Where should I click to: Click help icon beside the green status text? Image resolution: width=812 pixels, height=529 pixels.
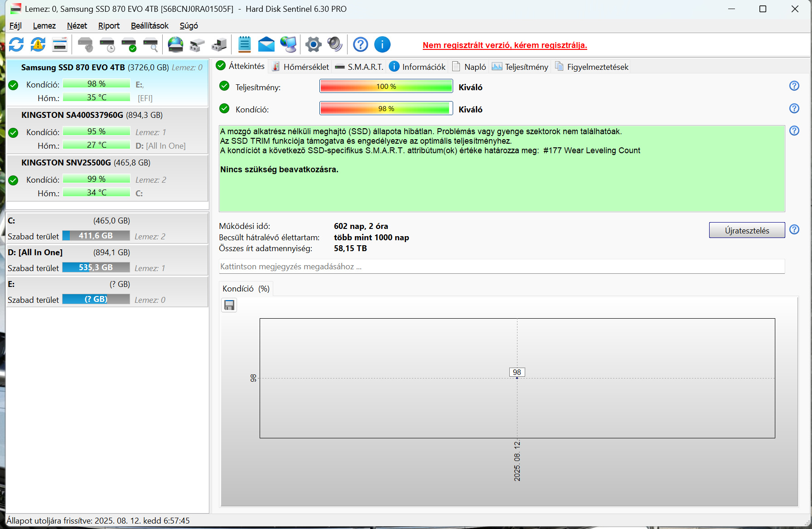794,131
